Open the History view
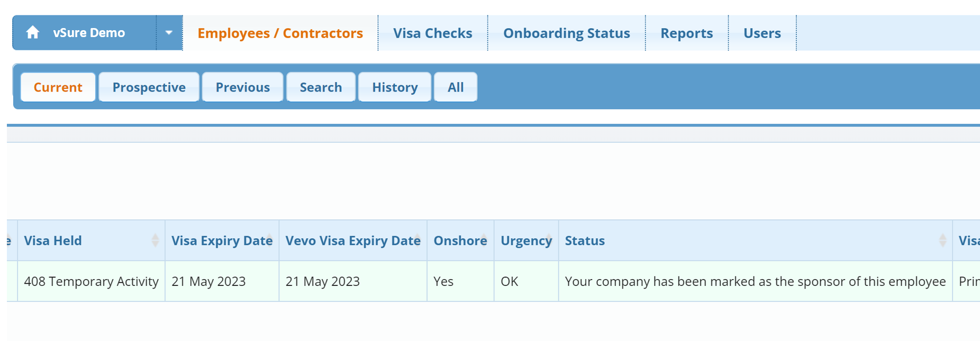The image size is (980, 341). point(395,87)
